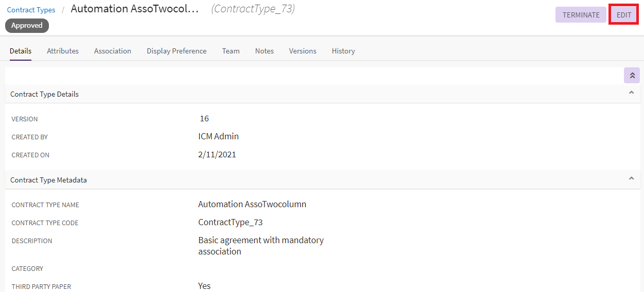Screen dimensions: 644x292
Task: Click the Approved status badge
Action: pyautogui.click(x=27, y=26)
